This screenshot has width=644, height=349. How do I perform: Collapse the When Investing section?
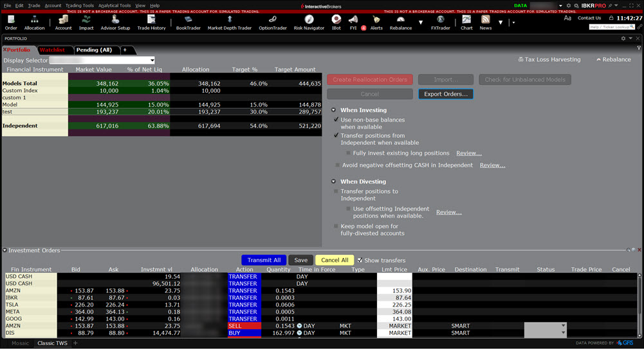tap(333, 110)
